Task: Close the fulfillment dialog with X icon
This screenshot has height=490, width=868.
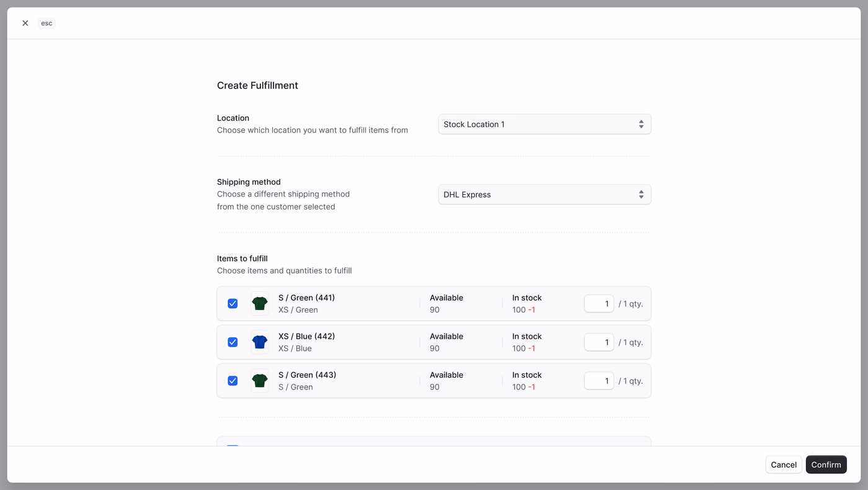Action: [25, 23]
